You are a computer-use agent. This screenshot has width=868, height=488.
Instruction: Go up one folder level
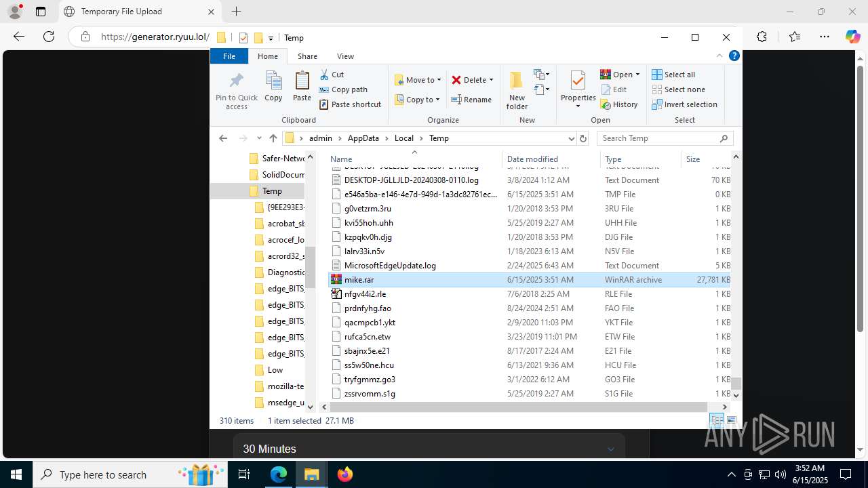pyautogui.click(x=273, y=138)
